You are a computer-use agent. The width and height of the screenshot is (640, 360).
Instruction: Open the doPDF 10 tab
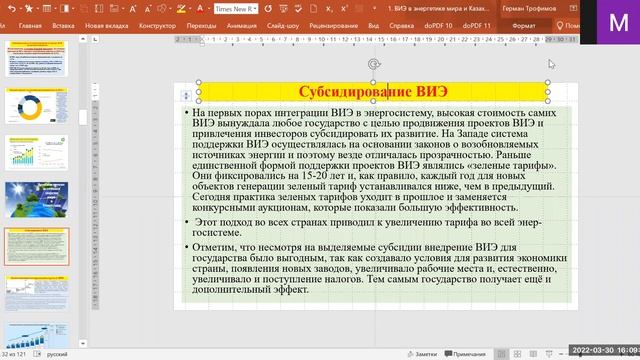[x=438, y=26]
